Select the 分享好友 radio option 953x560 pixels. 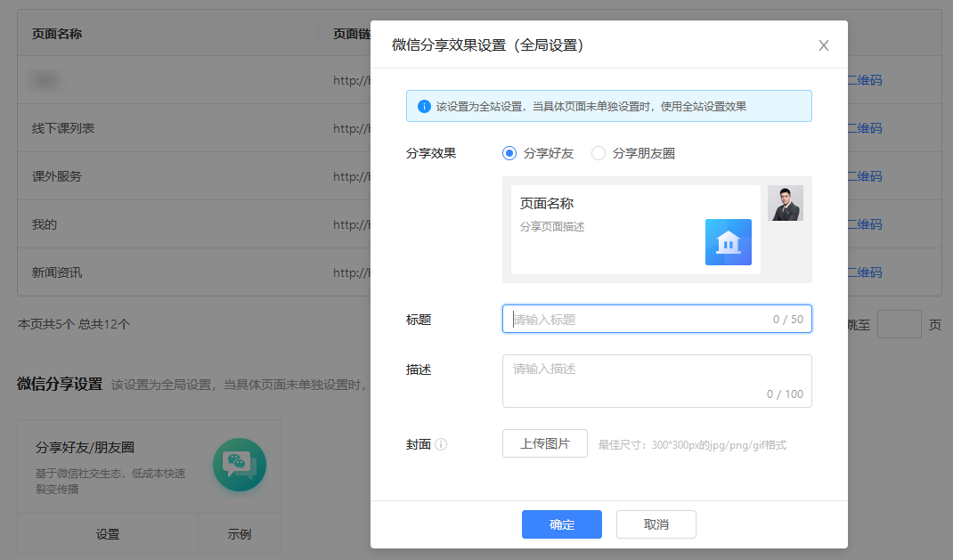tap(509, 153)
